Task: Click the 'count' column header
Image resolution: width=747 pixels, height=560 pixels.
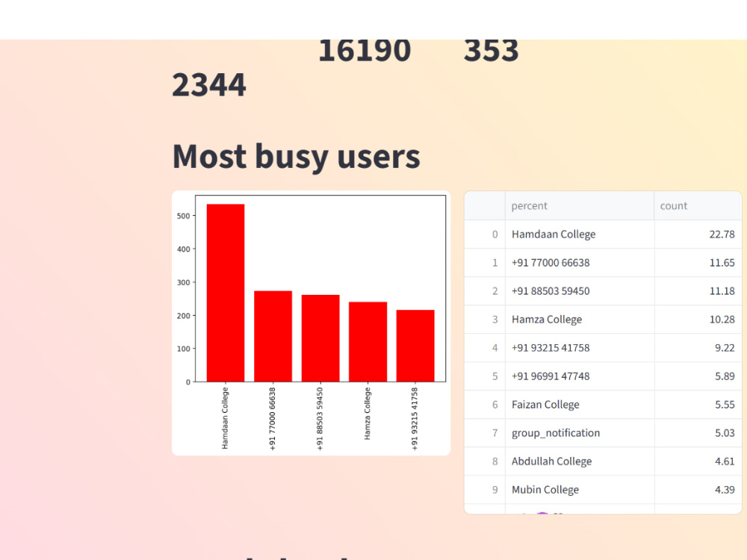Action: (698, 206)
